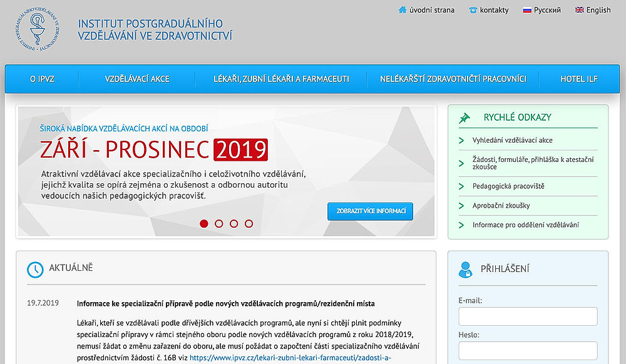Open Vyhledání vzdělávací akce quick link
Screen dimensions: 626x364
[513, 140]
